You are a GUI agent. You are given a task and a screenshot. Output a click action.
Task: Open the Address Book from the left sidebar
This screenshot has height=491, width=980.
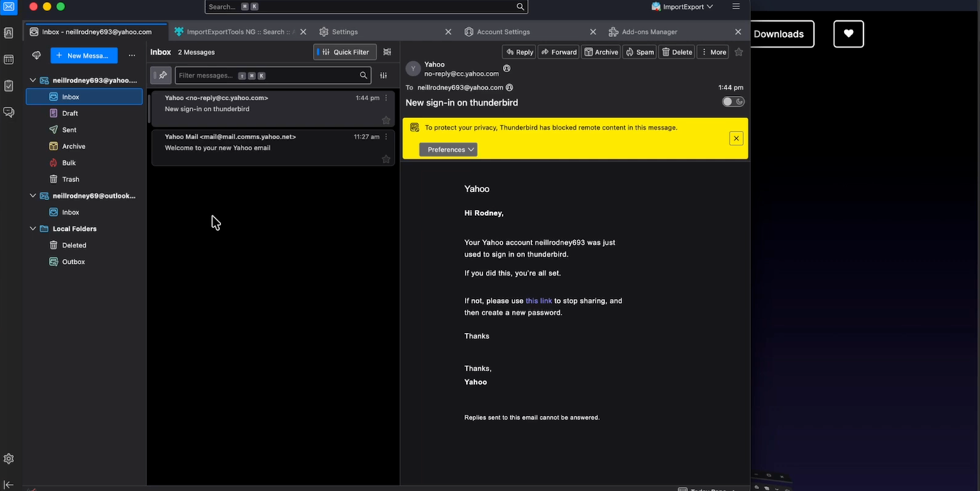(x=9, y=33)
